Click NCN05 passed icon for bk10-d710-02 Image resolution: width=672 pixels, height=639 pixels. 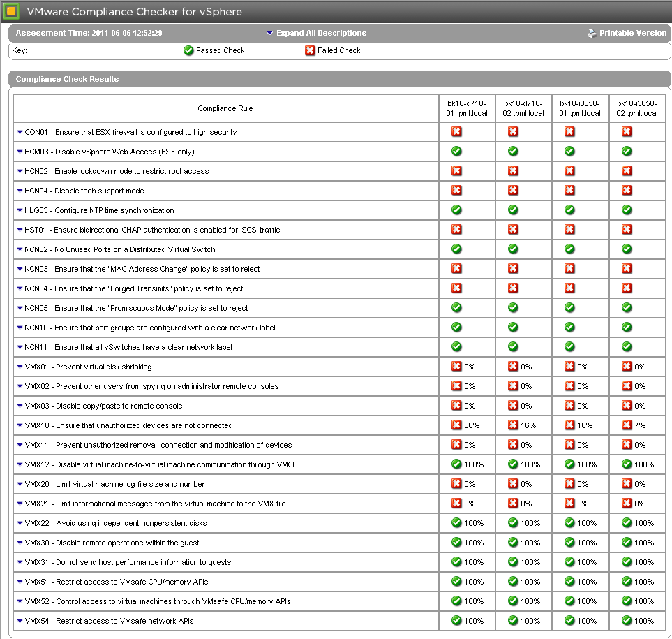point(513,308)
